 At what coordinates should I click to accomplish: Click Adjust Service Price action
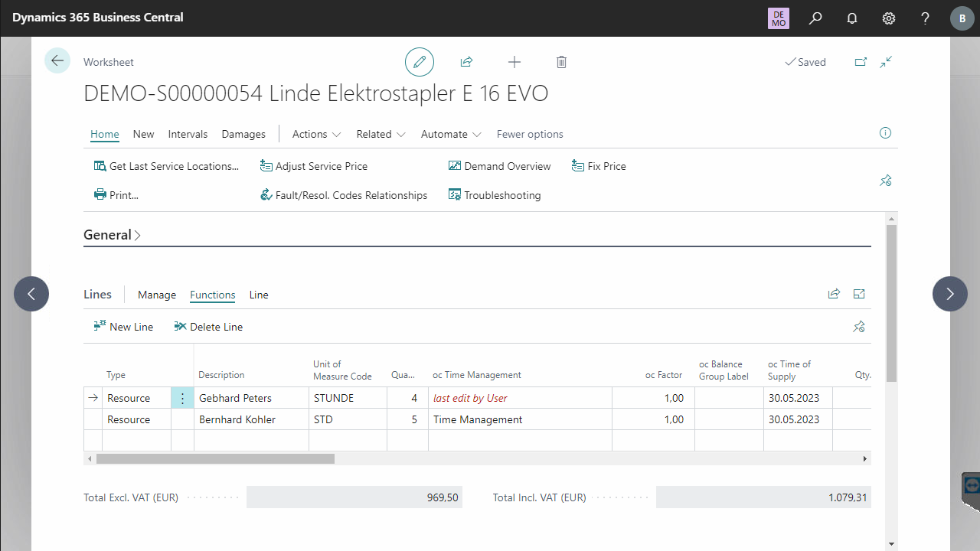pos(314,166)
